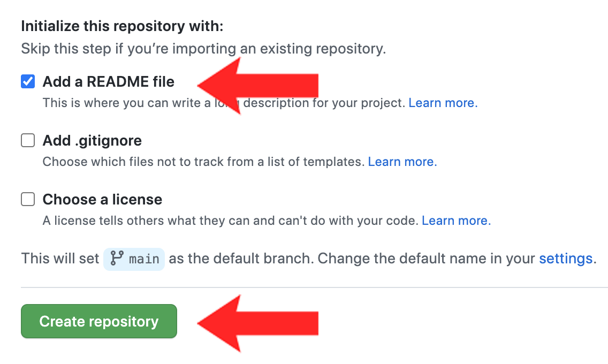Open Learn more link about licenses

[x=456, y=221]
